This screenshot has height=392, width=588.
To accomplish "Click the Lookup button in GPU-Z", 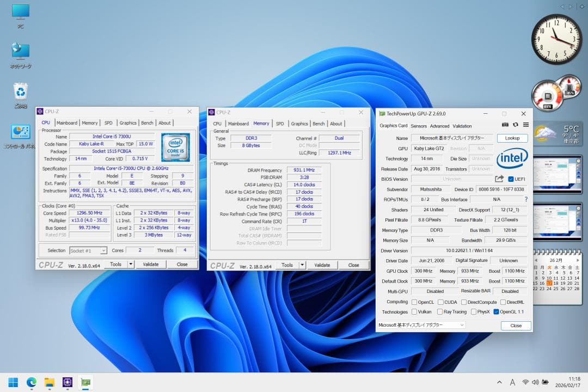I will coord(512,138).
